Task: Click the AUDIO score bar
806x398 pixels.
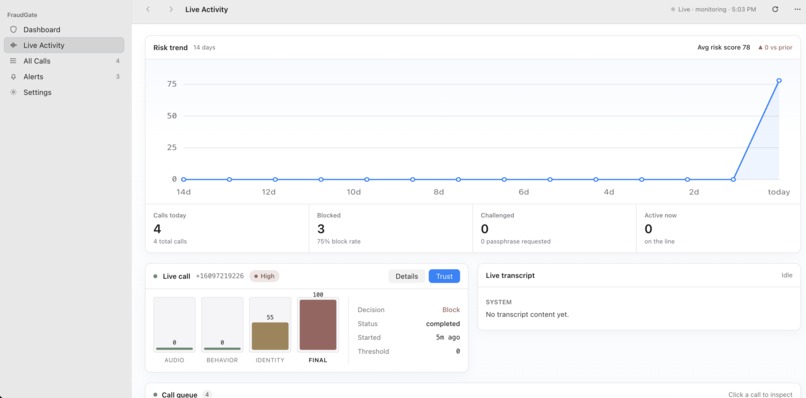Action: click(174, 324)
